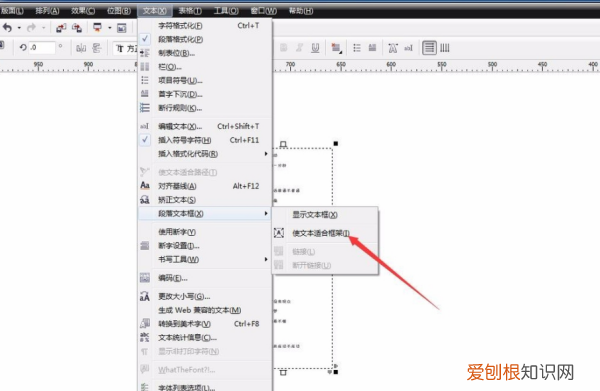Open the 窗口(W) window menu
Screen dimensions: 600x391
[x=264, y=11]
